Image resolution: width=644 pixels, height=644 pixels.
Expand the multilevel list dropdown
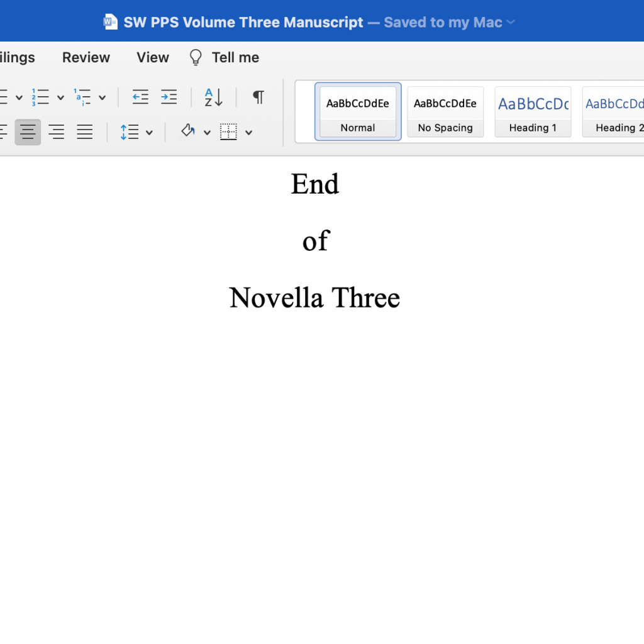tap(103, 97)
